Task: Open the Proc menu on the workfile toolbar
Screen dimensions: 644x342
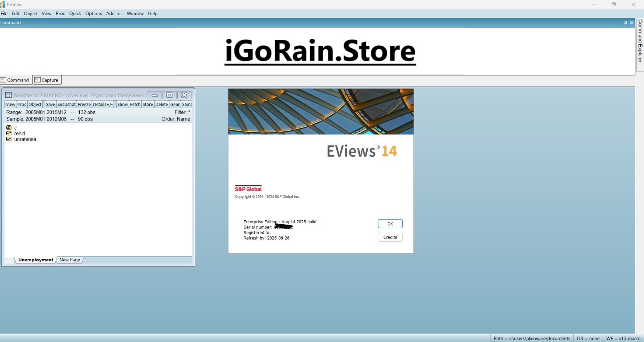Action: (x=21, y=104)
